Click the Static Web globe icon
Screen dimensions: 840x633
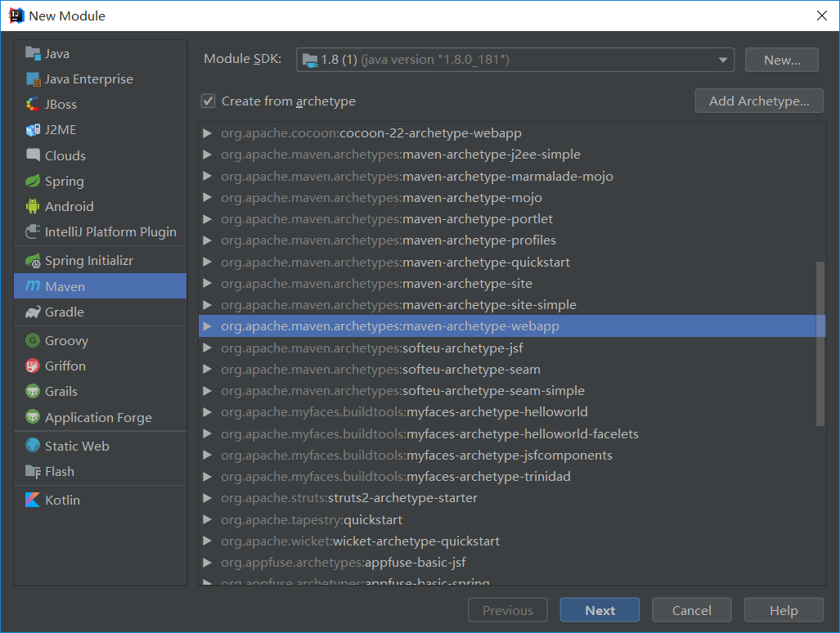point(33,446)
